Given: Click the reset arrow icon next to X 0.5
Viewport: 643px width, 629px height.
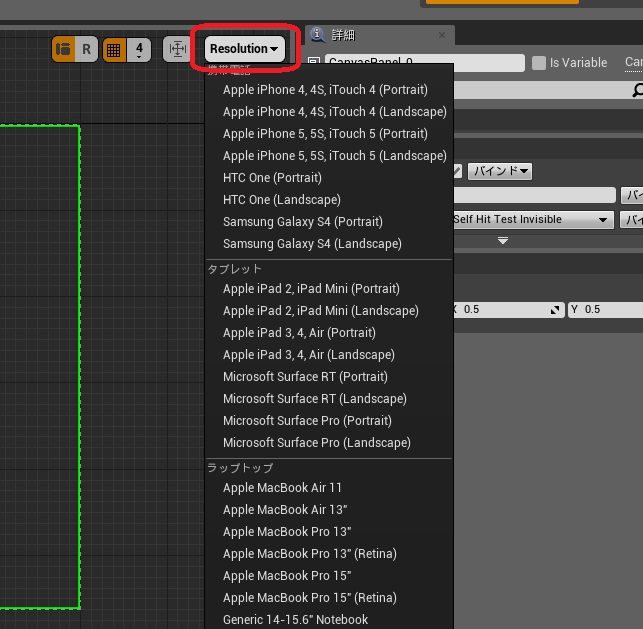Looking at the screenshot, I should coord(555,310).
